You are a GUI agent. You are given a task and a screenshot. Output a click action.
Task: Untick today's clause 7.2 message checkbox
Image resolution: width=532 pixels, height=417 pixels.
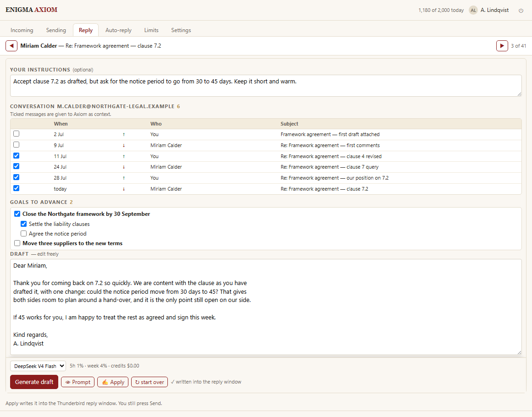coord(17,188)
